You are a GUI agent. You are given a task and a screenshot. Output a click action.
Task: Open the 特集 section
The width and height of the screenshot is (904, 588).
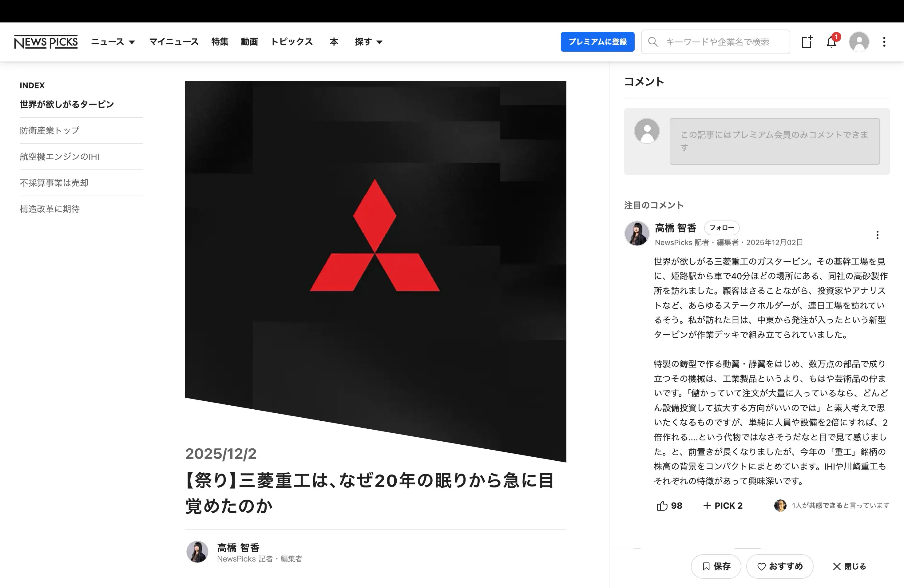[220, 42]
